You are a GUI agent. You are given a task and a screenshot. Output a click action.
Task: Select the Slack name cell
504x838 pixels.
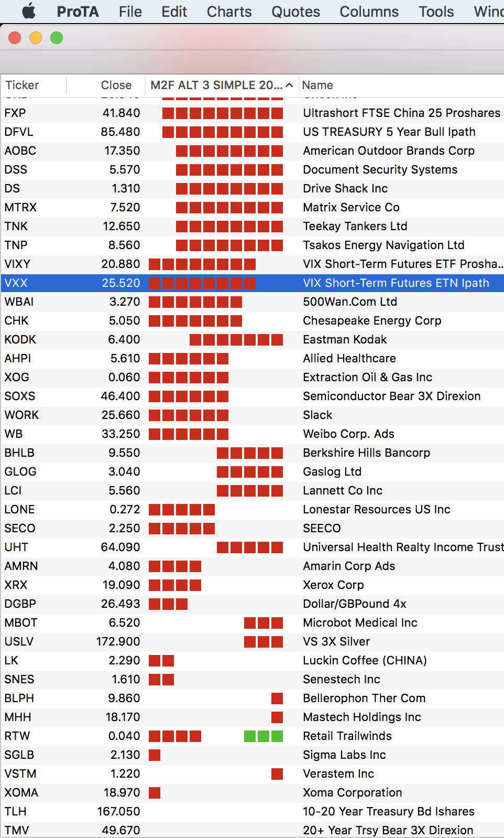317,415
